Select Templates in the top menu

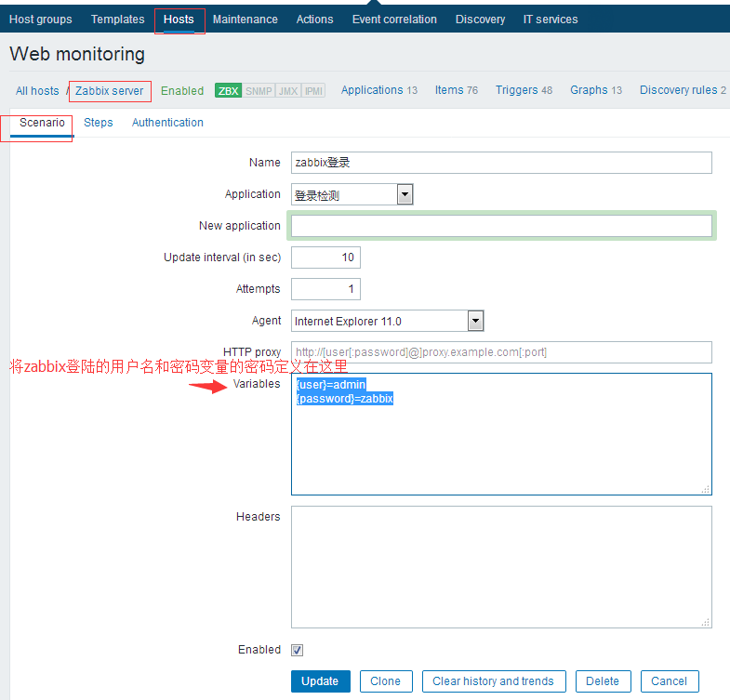(117, 20)
